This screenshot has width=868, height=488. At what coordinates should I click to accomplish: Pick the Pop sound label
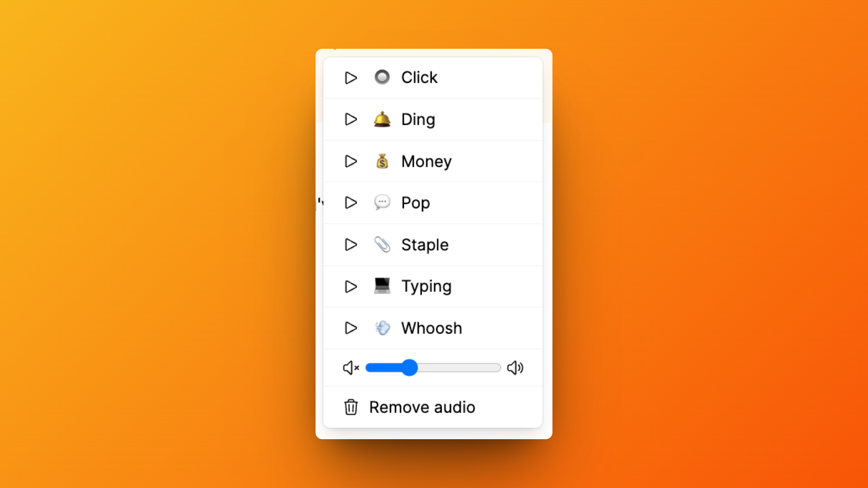[415, 203]
